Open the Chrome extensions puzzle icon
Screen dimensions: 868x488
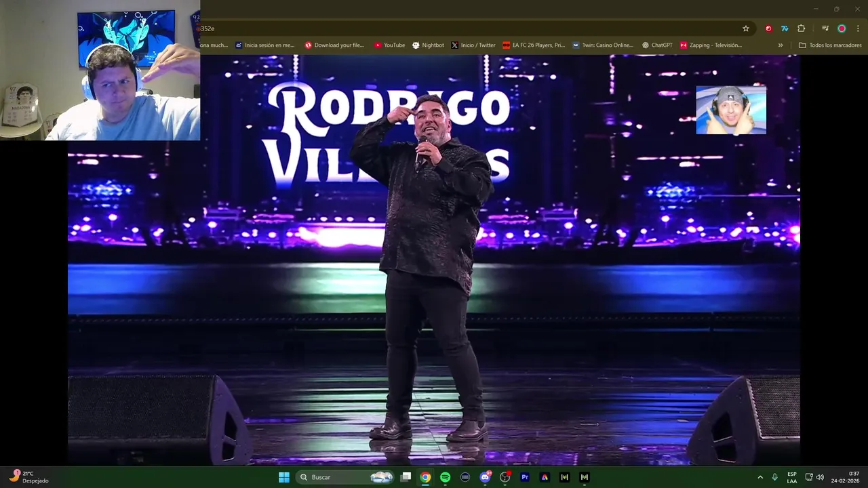(x=802, y=28)
